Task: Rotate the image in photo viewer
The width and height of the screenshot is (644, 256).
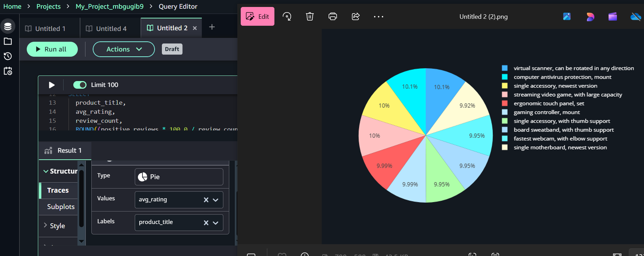Action: [x=287, y=16]
